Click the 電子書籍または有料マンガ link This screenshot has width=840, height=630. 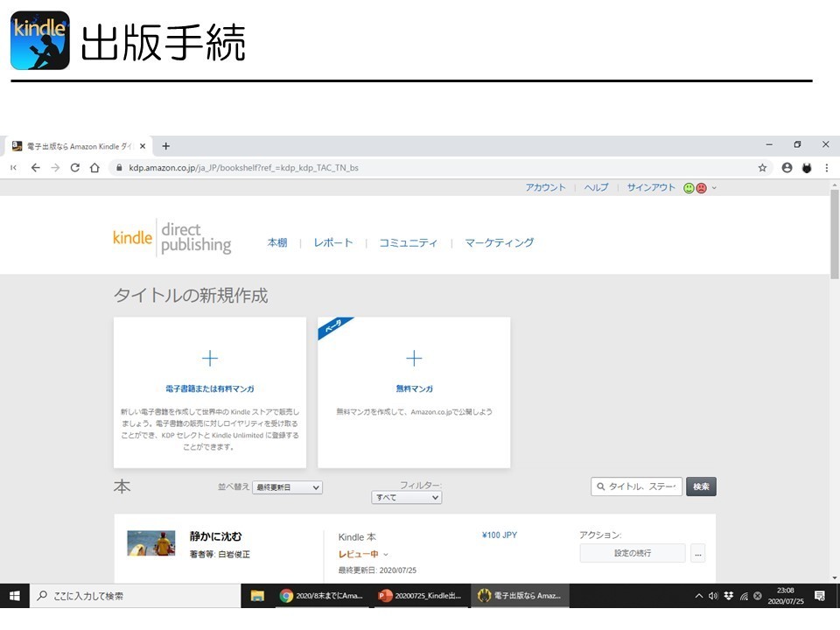point(210,388)
